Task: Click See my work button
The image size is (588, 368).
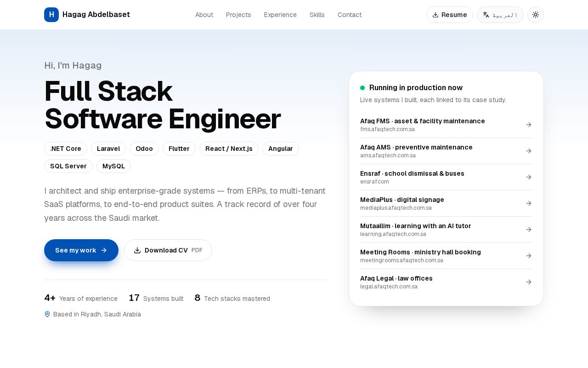Action: (x=81, y=250)
